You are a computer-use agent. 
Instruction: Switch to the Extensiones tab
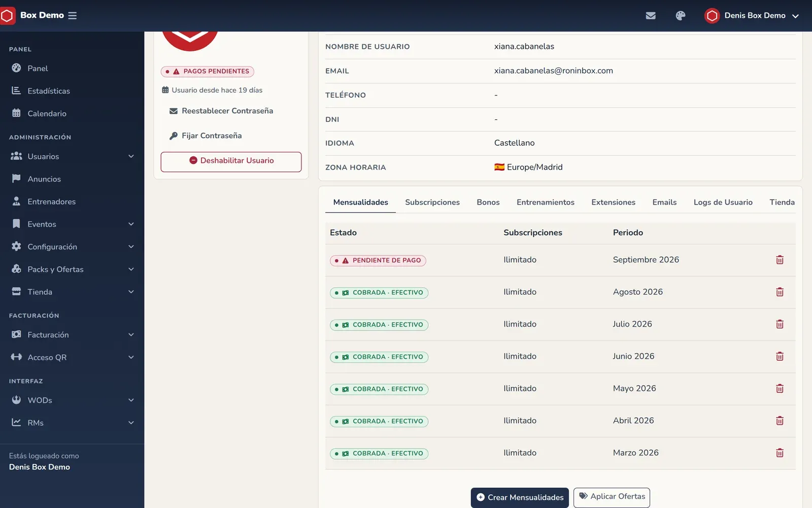(x=613, y=202)
